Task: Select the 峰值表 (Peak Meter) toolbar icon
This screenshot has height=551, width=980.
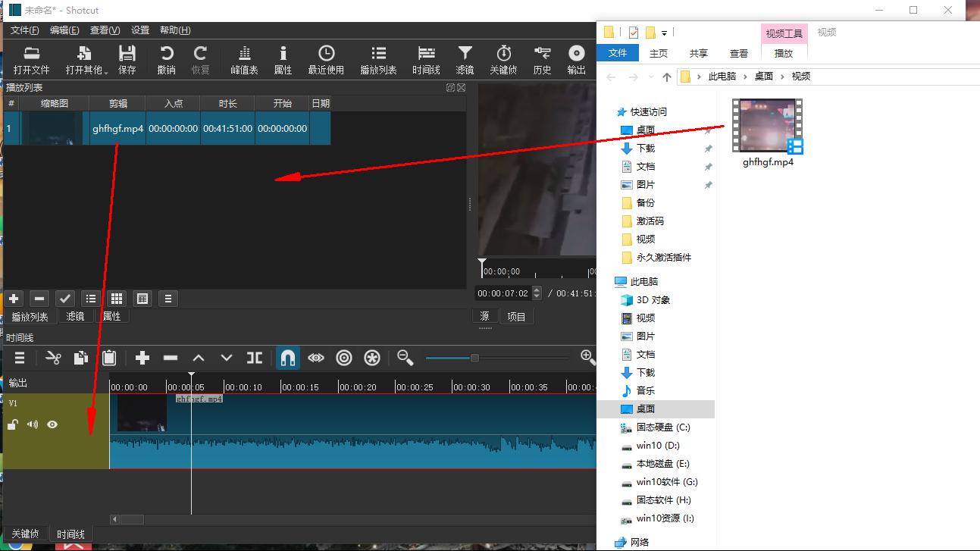Action: [244, 59]
